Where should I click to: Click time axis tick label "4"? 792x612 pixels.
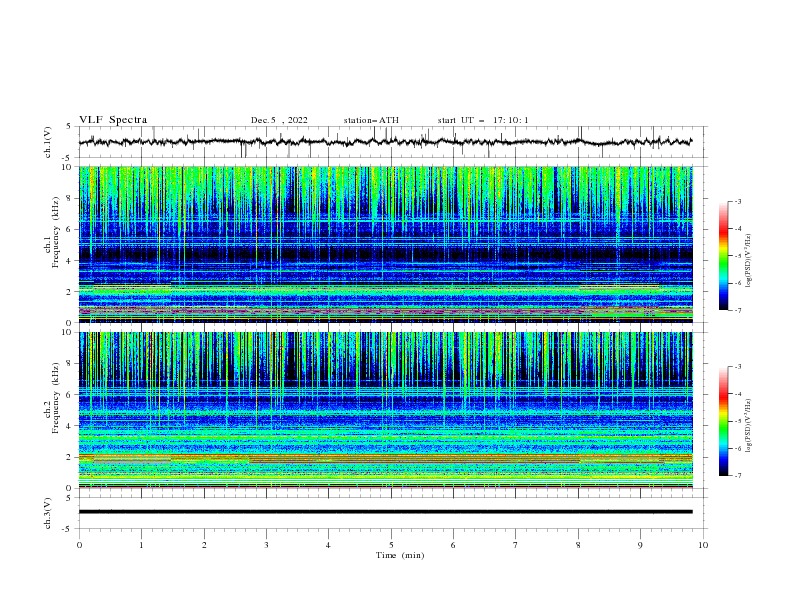pyautogui.click(x=328, y=545)
